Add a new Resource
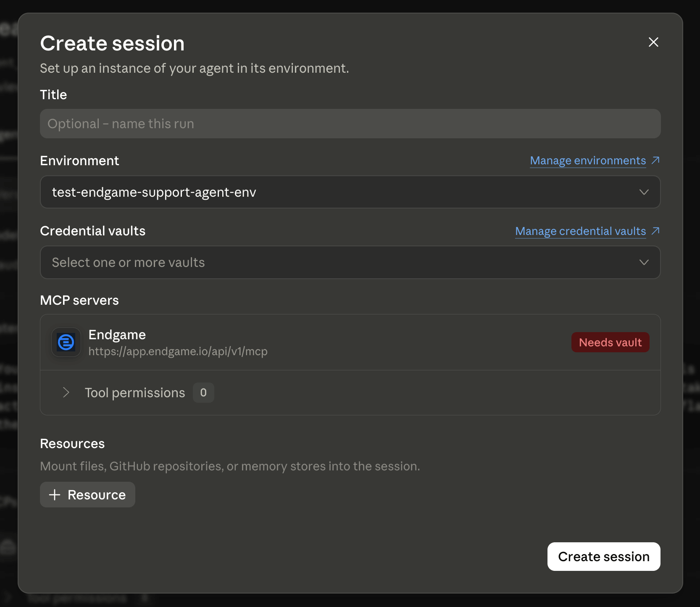Image resolution: width=700 pixels, height=607 pixels. (87, 495)
